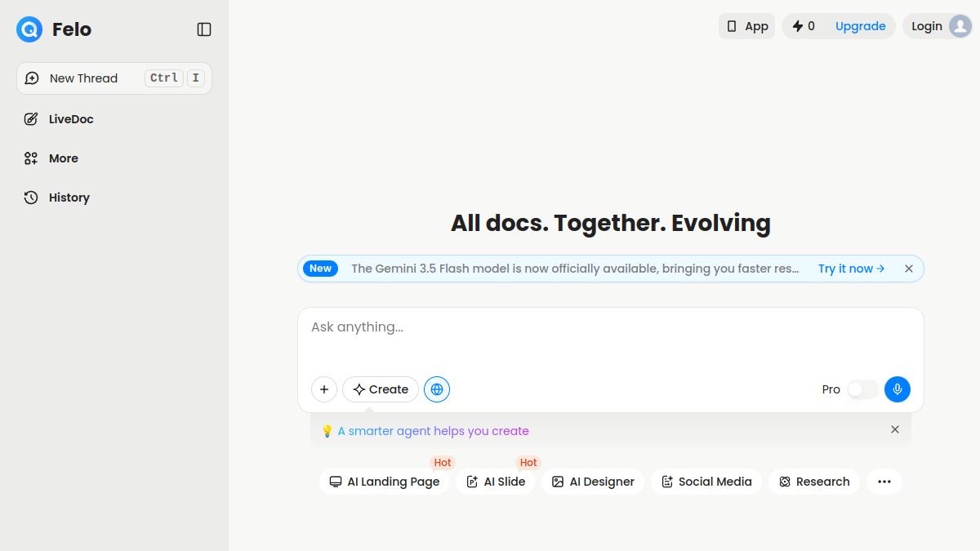Expand the Create options menu
Screen dimensions: 980x551
click(381, 389)
